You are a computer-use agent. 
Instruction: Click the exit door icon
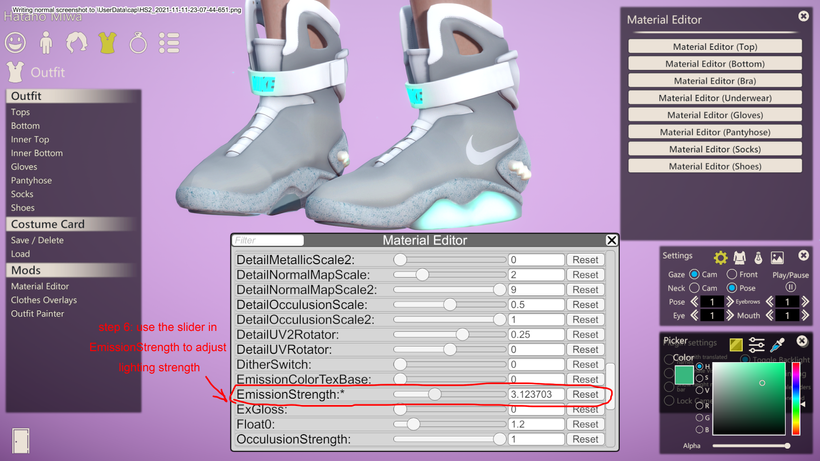21,441
